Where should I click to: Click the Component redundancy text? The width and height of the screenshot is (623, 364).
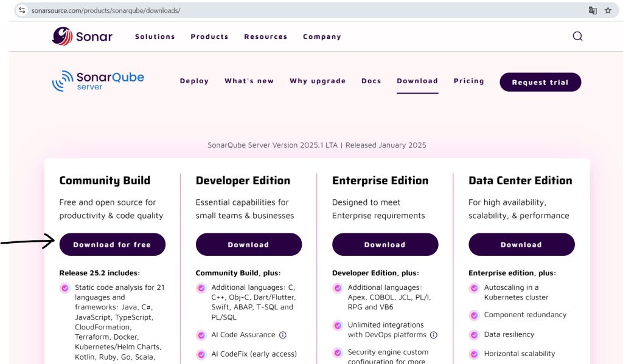(525, 315)
